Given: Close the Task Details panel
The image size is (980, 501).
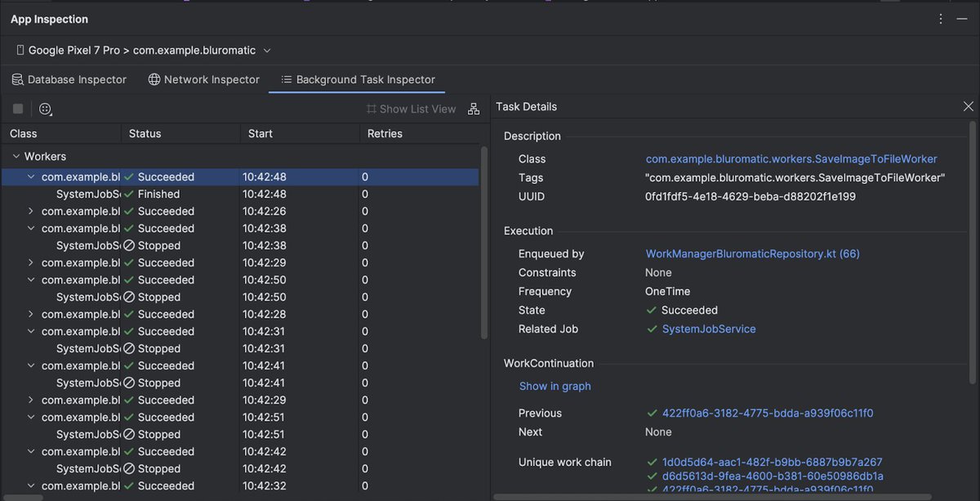Looking at the screenshot, I should [x=969, y=106].
